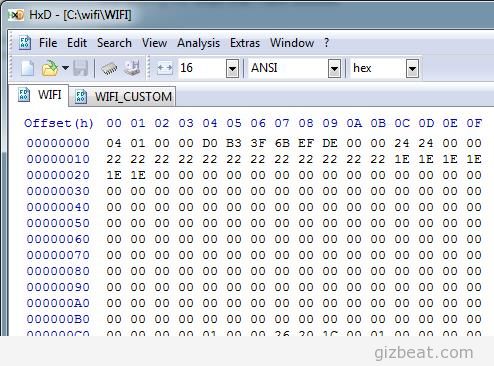Select offset row 000000B0
This screenshot has width=494, height=366.
58,319
